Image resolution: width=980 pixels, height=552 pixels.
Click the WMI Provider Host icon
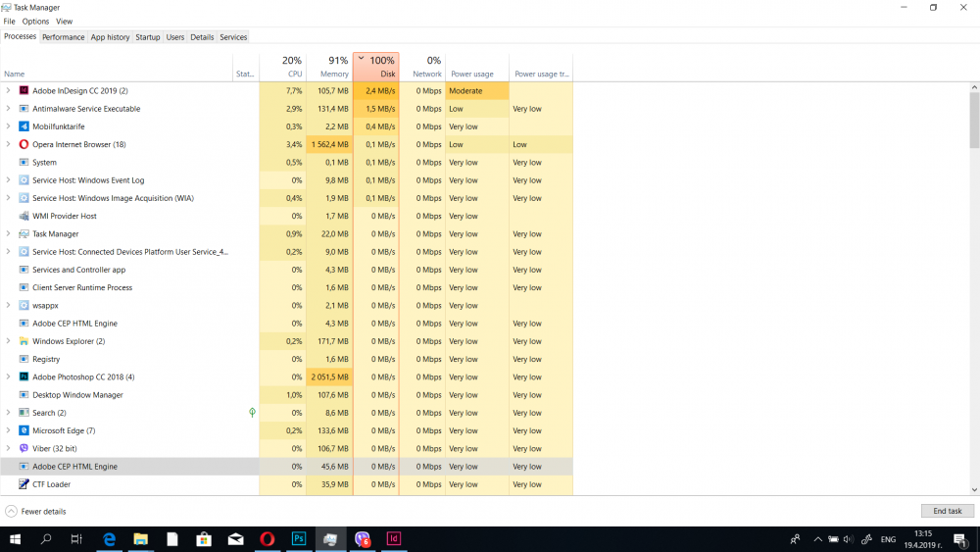pyautogui.click(x=24, y=216)
